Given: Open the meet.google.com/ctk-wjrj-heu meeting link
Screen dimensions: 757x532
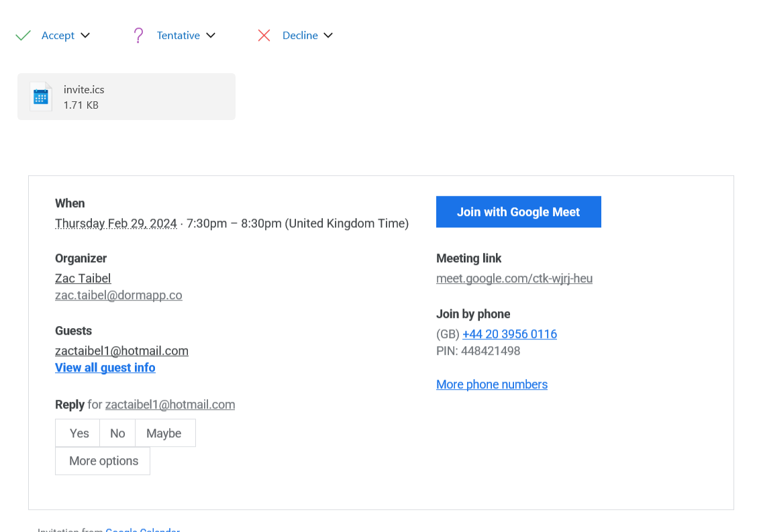Looking at the screenshot, I should click(x=514, y=278).
